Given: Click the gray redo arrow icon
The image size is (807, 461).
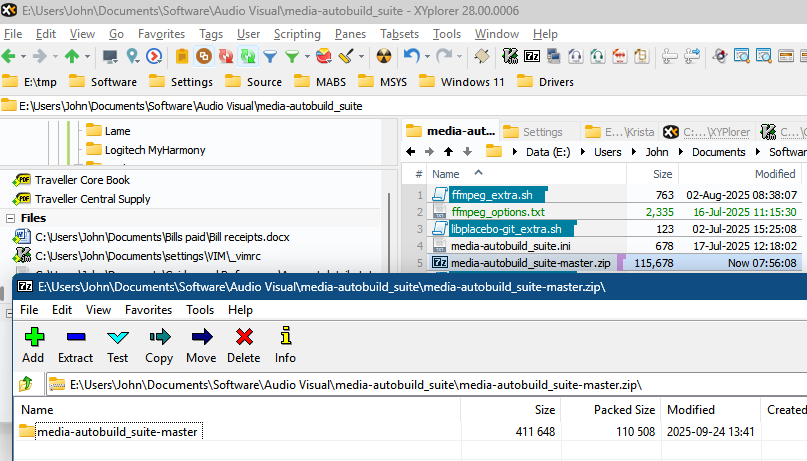Looking at the screenshot, I should [444, 56].
